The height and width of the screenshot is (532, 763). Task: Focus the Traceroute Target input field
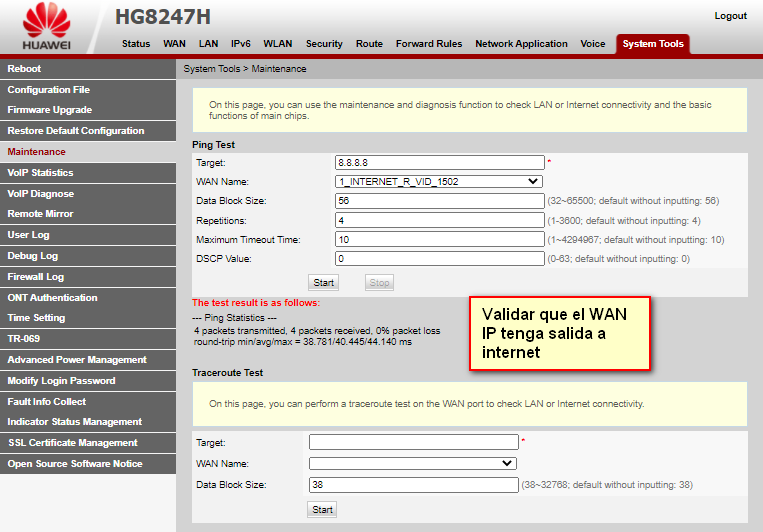point(413,442)
